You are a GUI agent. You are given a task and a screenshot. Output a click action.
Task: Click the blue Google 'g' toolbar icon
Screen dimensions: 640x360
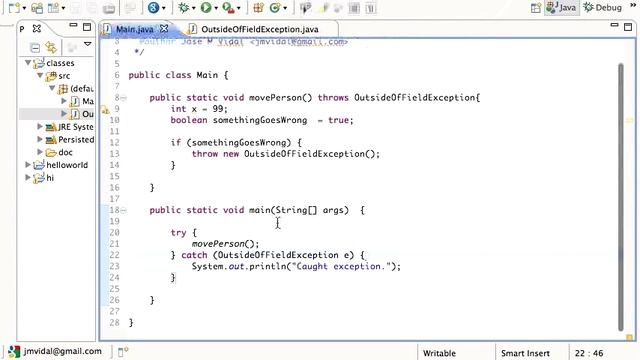pos(153,7)
